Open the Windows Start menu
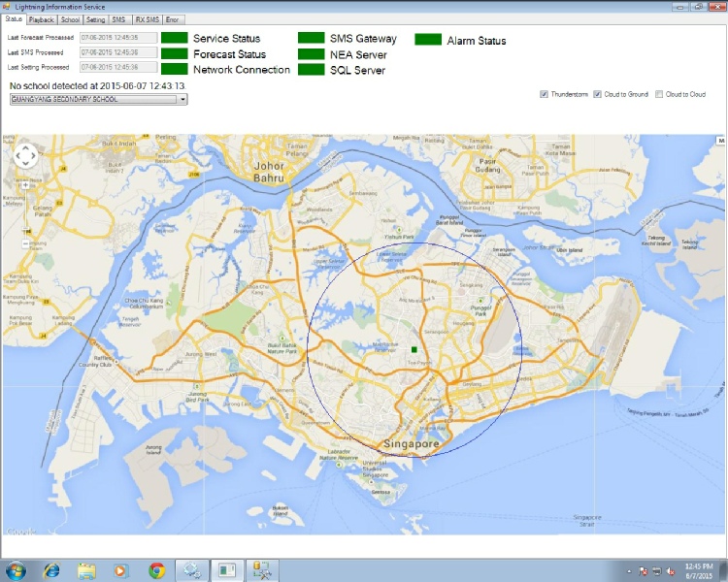 15,570
